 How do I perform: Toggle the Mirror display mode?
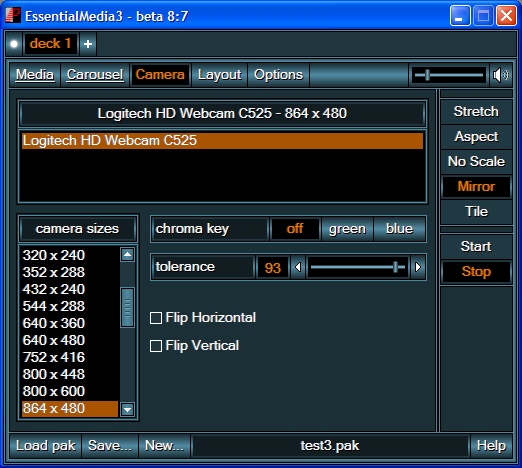pos(476,187)
